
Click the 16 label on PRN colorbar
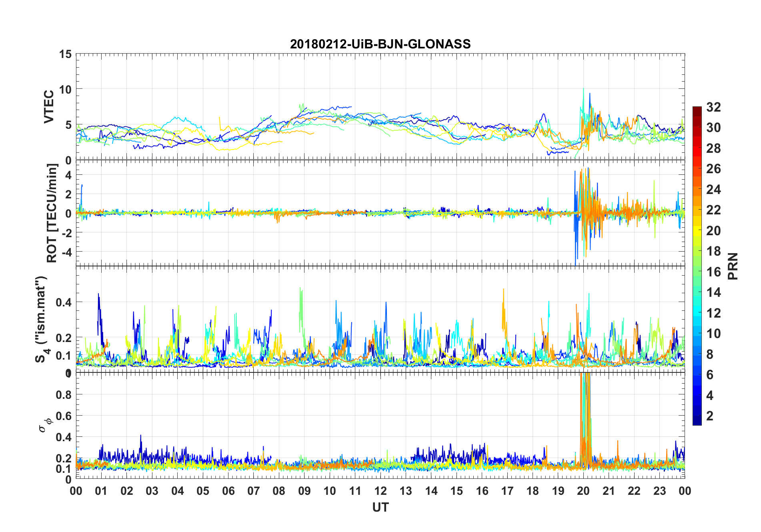tap(714, 272)
